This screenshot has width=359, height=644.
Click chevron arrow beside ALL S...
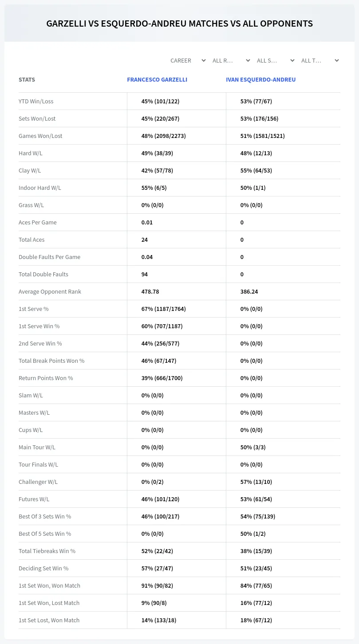pos(292,60)
